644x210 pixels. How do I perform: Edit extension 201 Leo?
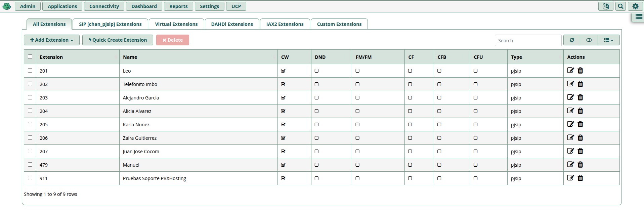coord(570,70)
